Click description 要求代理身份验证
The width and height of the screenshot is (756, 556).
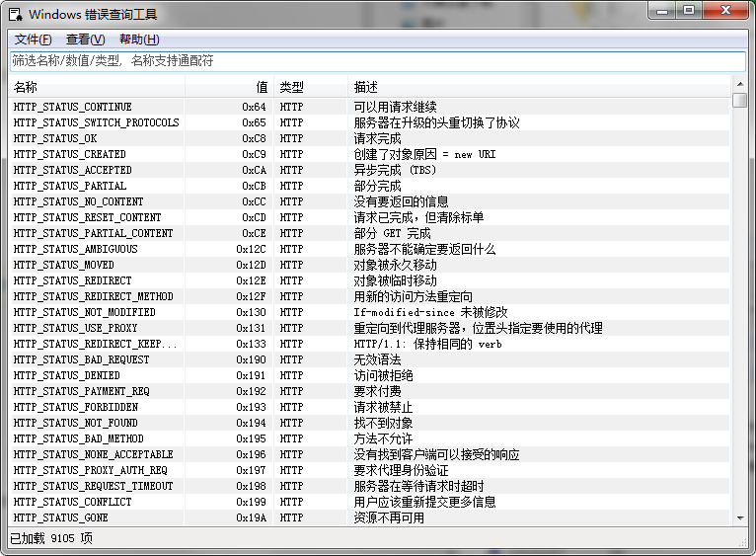pyautogui.click(x=401, y=470)
